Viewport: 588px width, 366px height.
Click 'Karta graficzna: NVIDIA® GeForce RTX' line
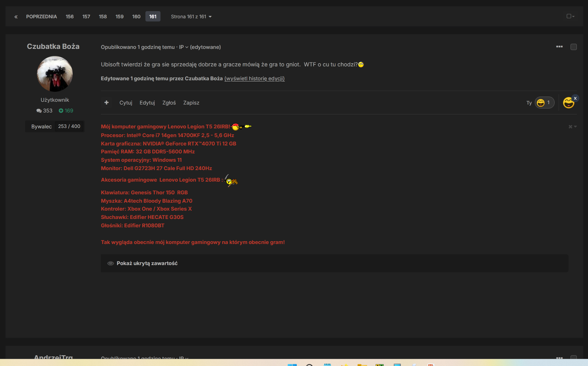pyautogui.click(x=168, y=144)
